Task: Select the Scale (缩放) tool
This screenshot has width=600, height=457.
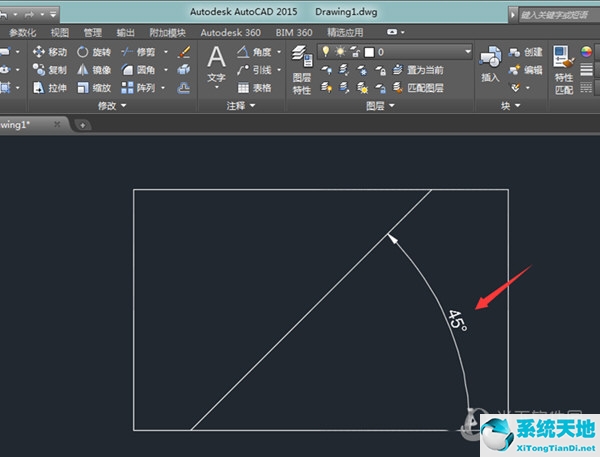Action: (93, 88)
